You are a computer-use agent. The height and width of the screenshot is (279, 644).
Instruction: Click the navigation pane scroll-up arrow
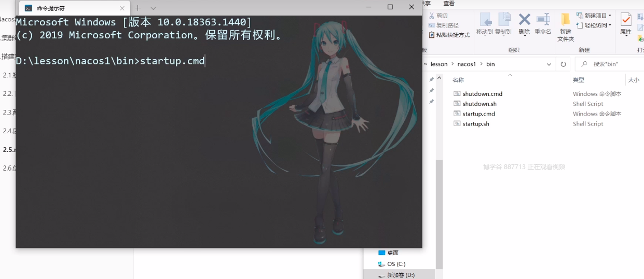click(x=440, y=77)
